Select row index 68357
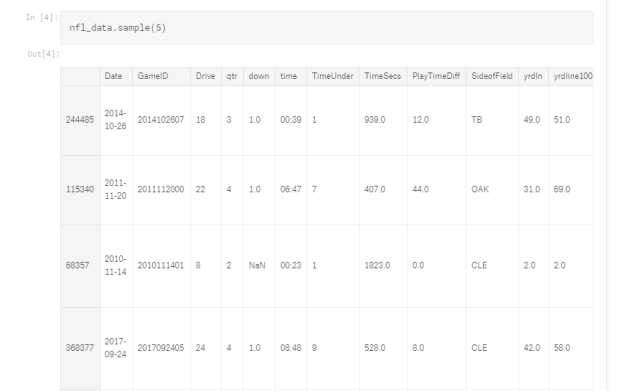The height and width of the screenshot is (391, 620). [77, 265]
